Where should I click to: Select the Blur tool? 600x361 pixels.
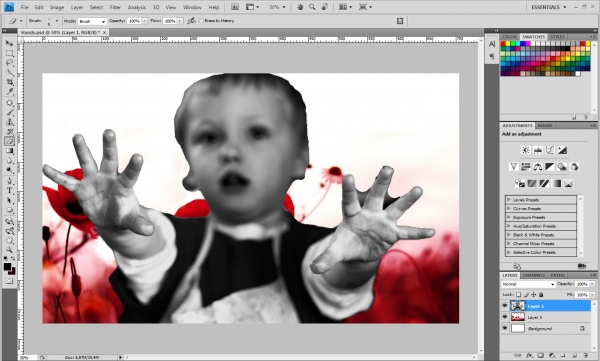9,160
